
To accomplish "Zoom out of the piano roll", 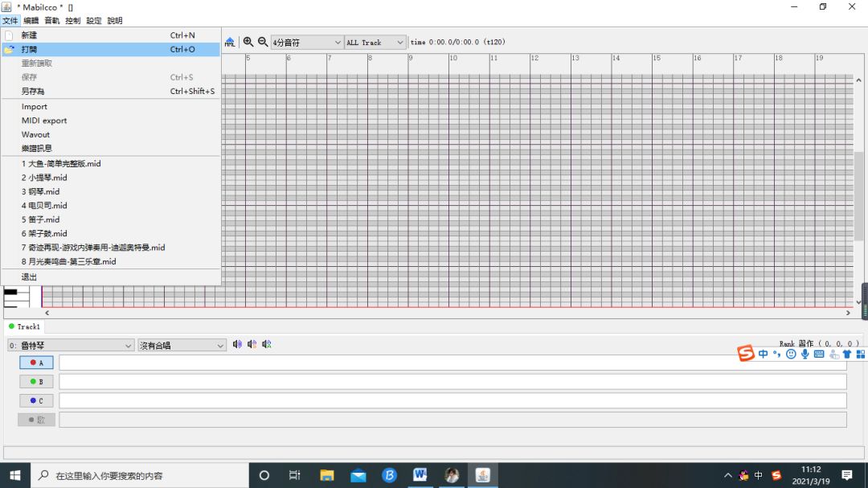I will [263, 42].
